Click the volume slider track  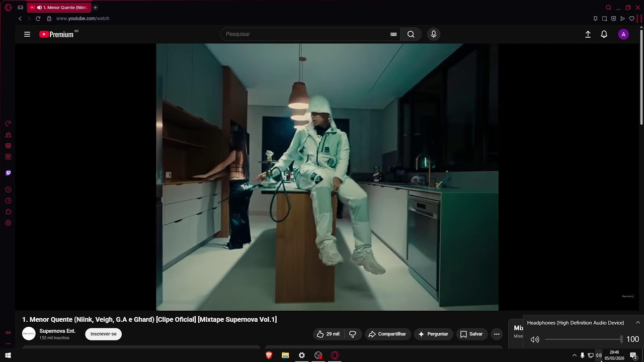(x=584, y=339)
